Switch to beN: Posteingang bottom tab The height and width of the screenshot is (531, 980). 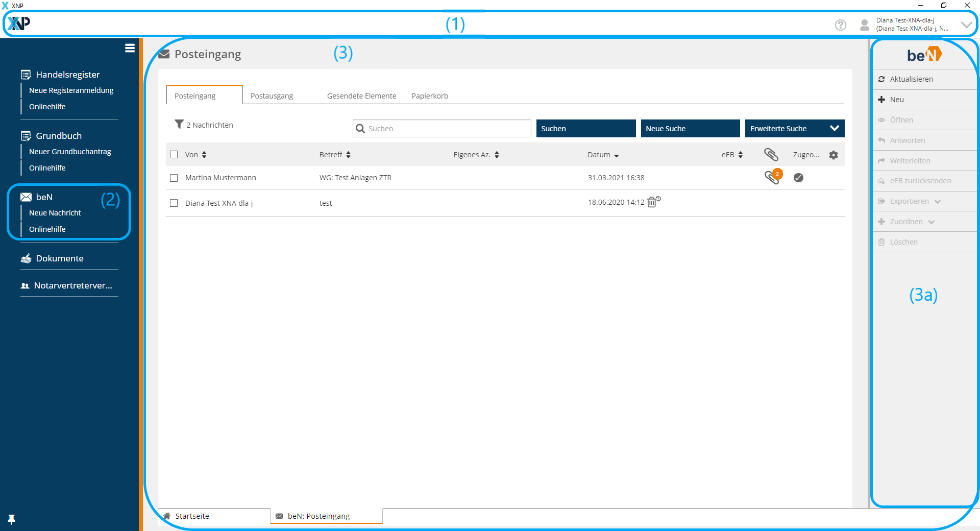[x=327, y=516]
